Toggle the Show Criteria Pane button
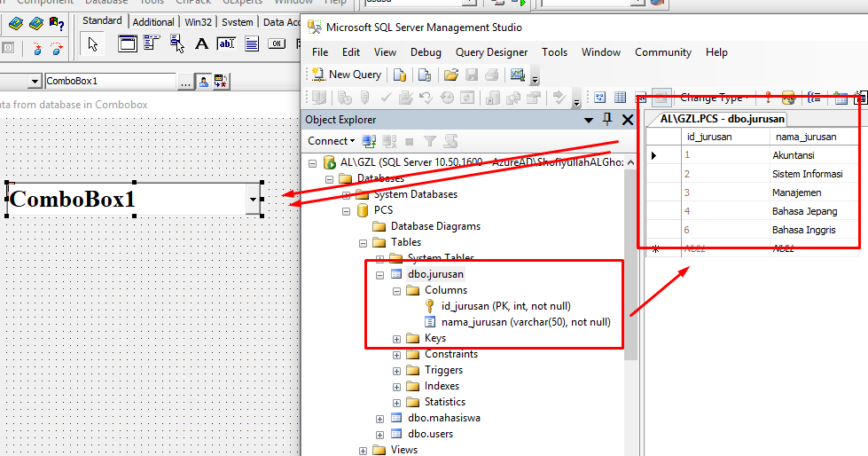The width and height of the screenshot is (868, 456). pyautogui.click(x=620, y=98)
